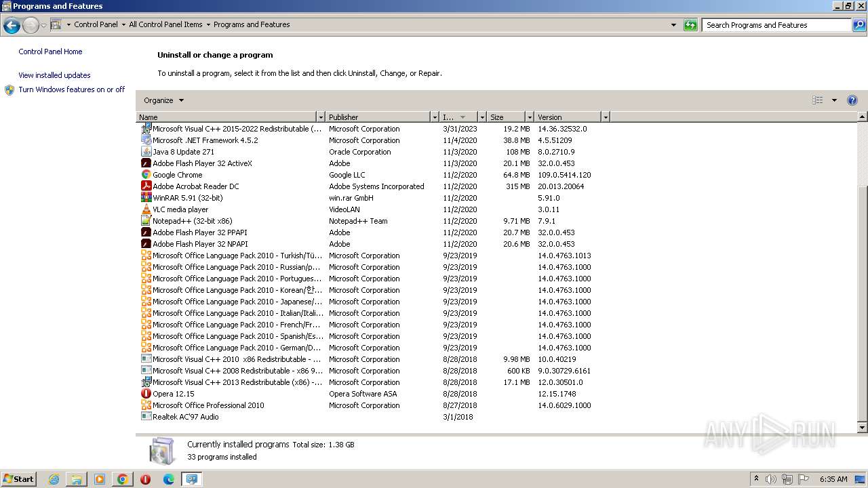
Task: Open Turn Windows features on or off
Action: tap(71, 89)
